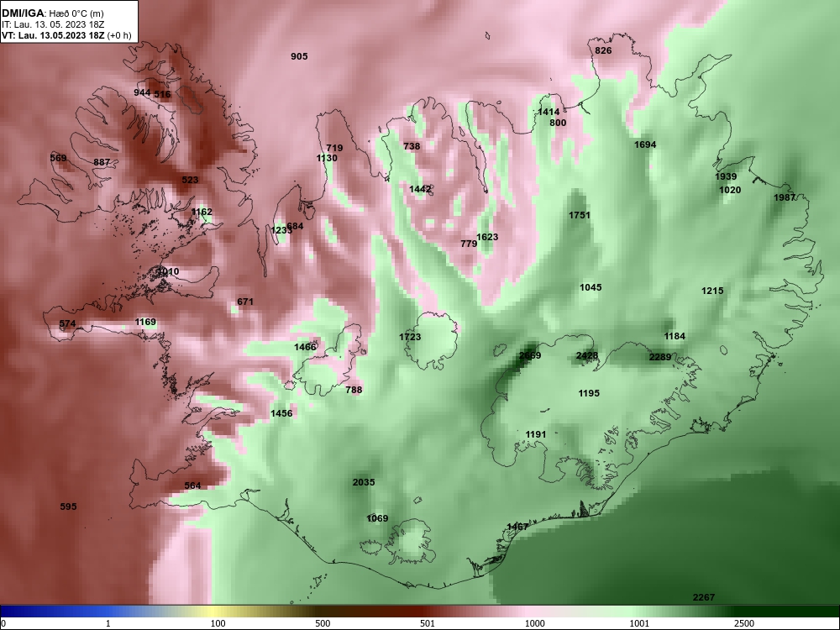Pick the 1010 value among the islands
840x630 pixels.
(168, 272)
